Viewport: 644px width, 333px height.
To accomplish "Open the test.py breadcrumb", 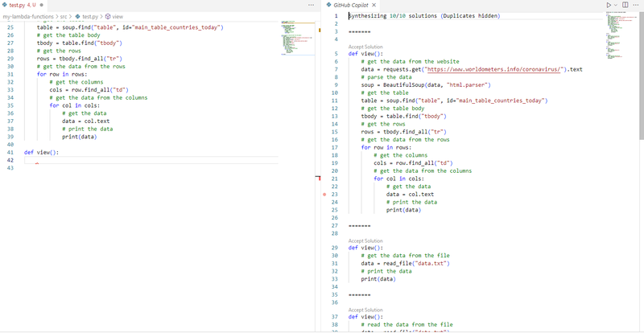I will 90,17.
